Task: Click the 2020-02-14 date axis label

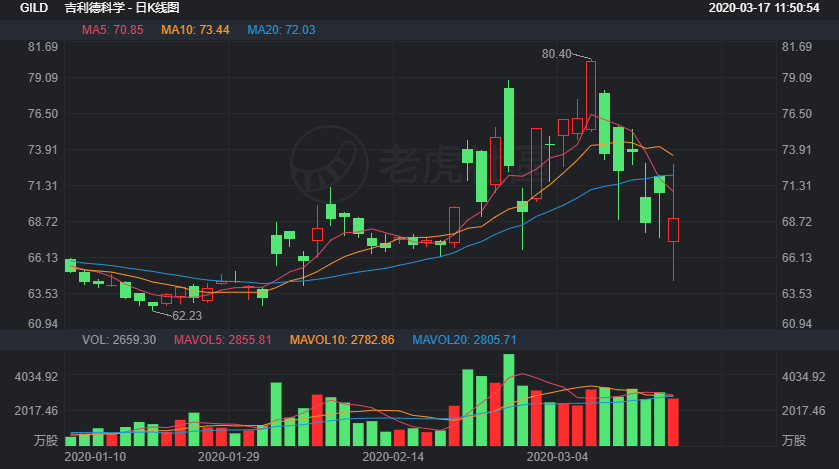Action: [x=393, y=457]
